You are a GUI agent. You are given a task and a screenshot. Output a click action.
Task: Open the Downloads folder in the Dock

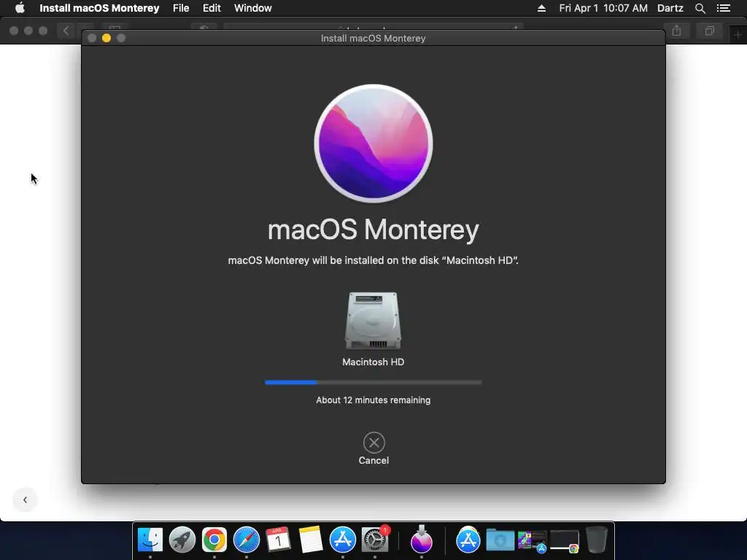coord(500,540)
